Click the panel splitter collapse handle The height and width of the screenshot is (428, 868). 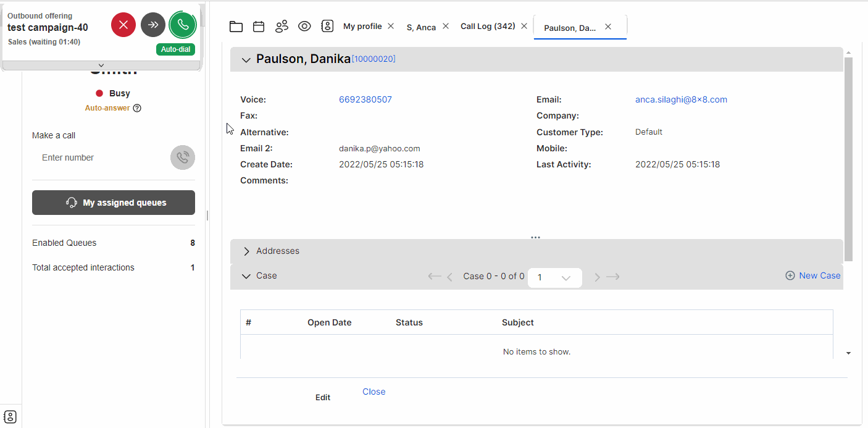tap(207, 215)
